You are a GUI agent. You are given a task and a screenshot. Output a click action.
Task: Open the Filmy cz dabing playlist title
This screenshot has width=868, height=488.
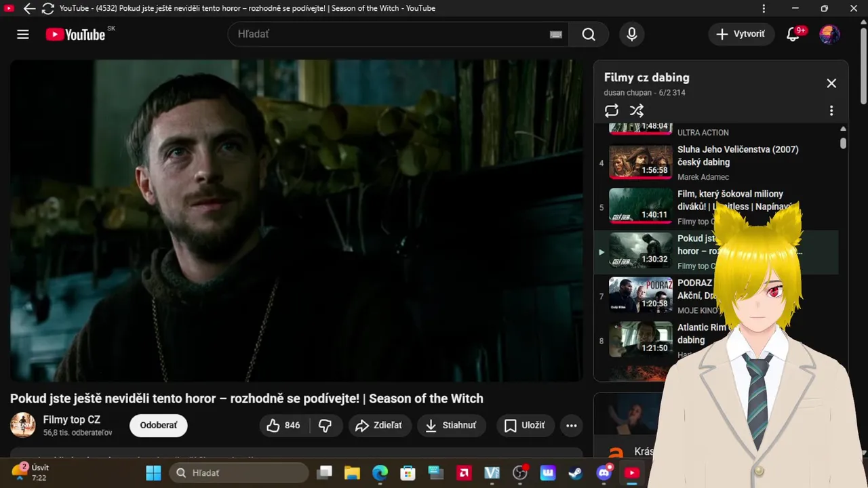647,78
